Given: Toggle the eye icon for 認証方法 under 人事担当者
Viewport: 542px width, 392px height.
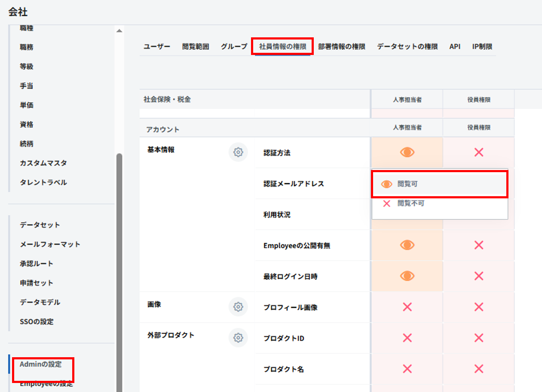Looking at the screenshot, I should pos(407,152).
